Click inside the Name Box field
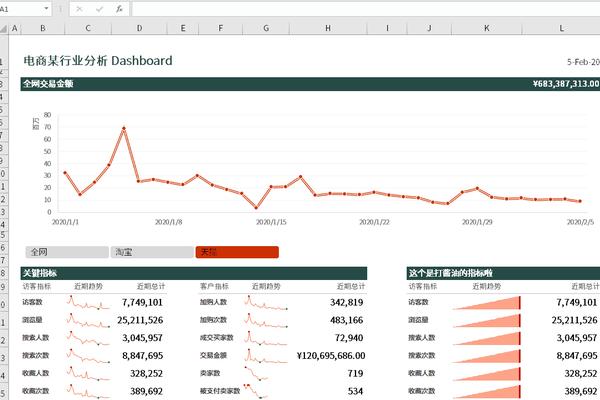 [20, 8]
